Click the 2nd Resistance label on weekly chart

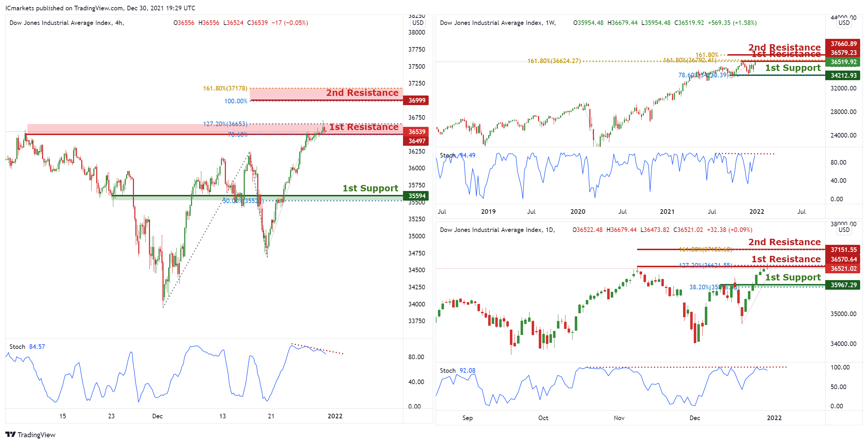pos(784,47)
